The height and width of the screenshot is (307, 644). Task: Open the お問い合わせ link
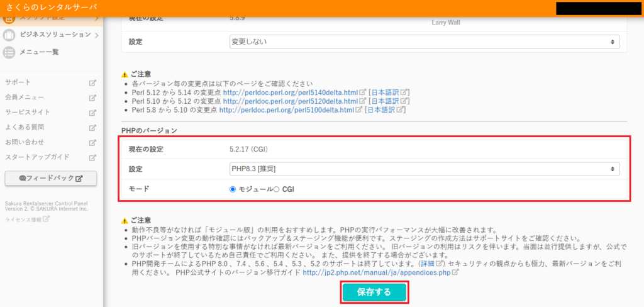tap(25, 142)
